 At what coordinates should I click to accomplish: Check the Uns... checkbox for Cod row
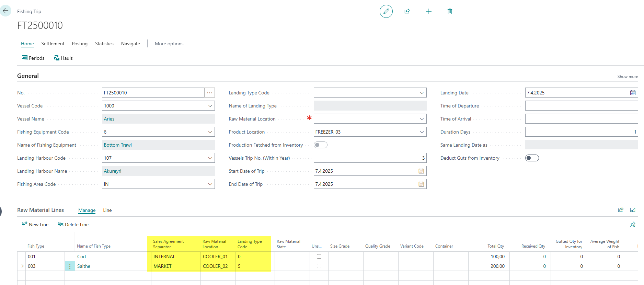pyautogui.click(x=319, y=256)
